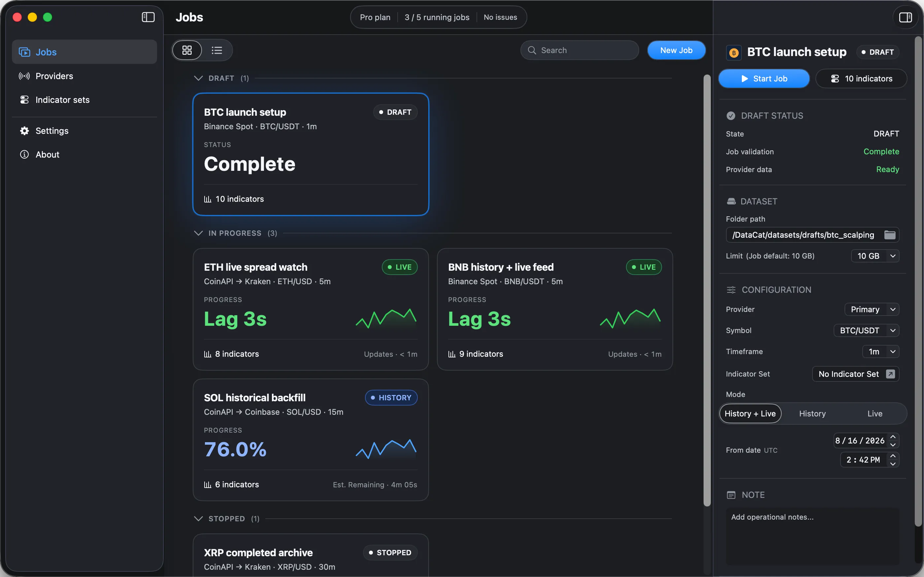Click the Providers broadcast icon in sidebar

24,76
